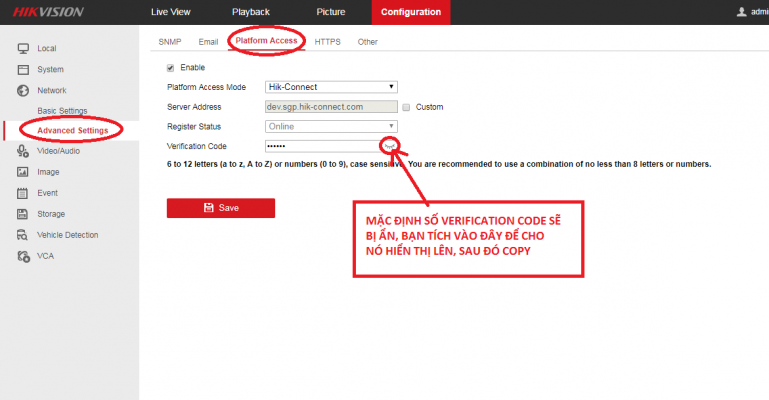Click the 'Register Status' label text
The image size is (769, 400).
click(x=194, y=126)
